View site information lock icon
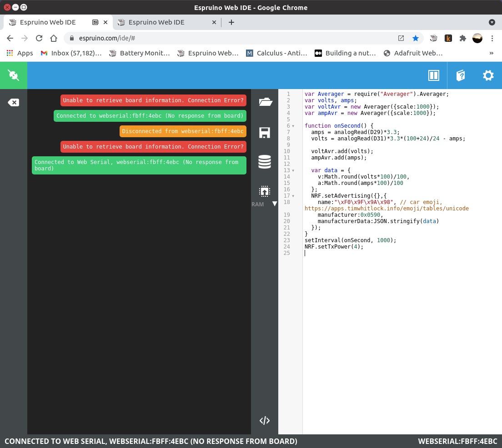The image size is (502, 448). (72, 39)
